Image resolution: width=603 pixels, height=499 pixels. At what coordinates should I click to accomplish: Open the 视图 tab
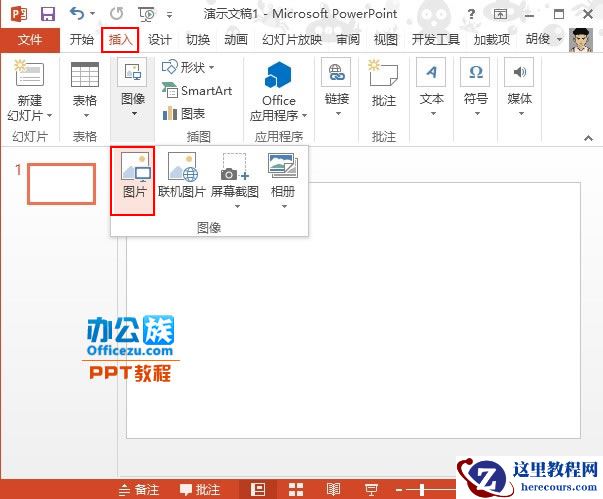[386, 40]
